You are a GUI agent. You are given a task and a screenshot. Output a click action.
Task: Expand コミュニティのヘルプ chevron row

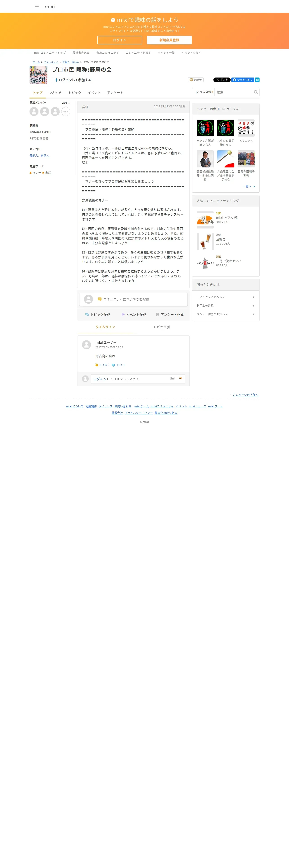[226, 297]
